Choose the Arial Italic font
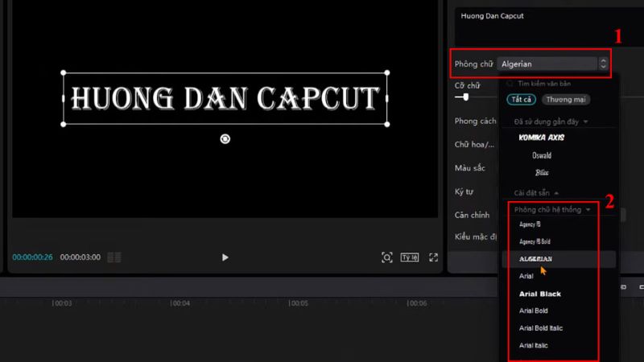Viewport: 644px width, 362px height. click(x=533, y=346)
